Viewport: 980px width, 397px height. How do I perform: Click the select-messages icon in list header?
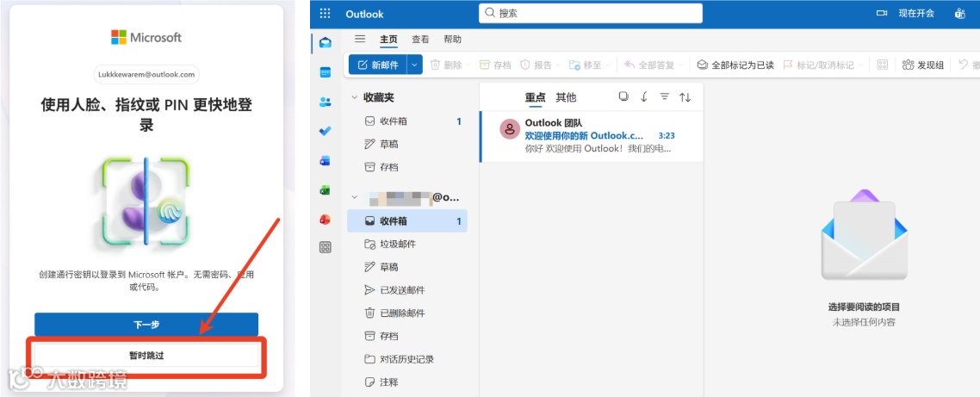[623, 97]
